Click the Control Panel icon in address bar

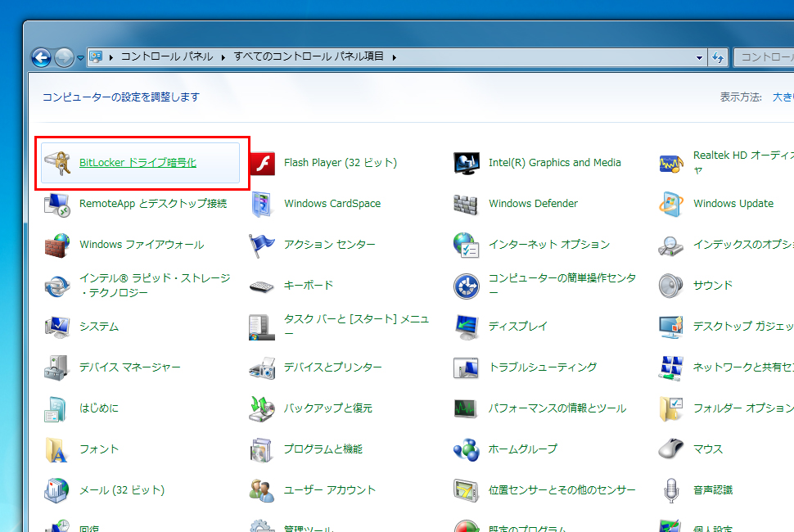pos(96,56)
